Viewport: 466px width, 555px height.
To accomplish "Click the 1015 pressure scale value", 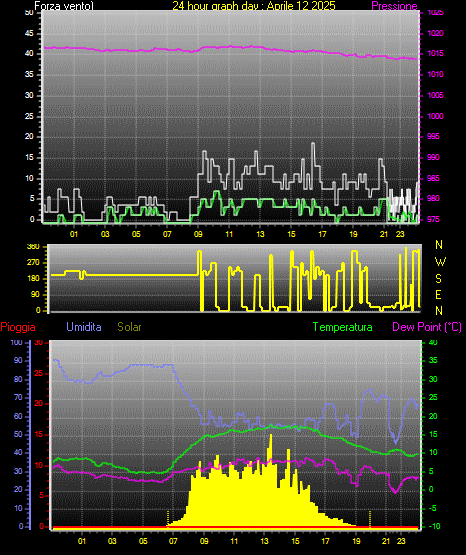I will (435, 53).
